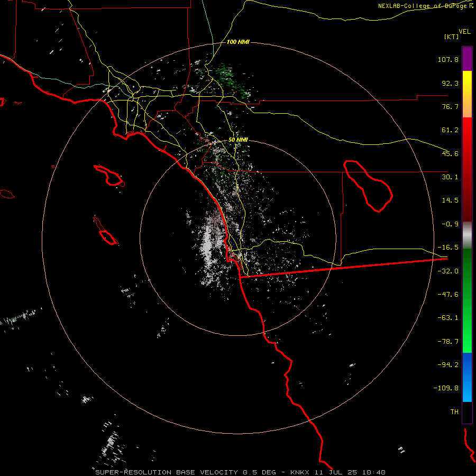Click the SUPER-RESOLUTION BASE VELOCITY caption
The height and width of the screenshot is (476, 476).
(x=168, y=472)
